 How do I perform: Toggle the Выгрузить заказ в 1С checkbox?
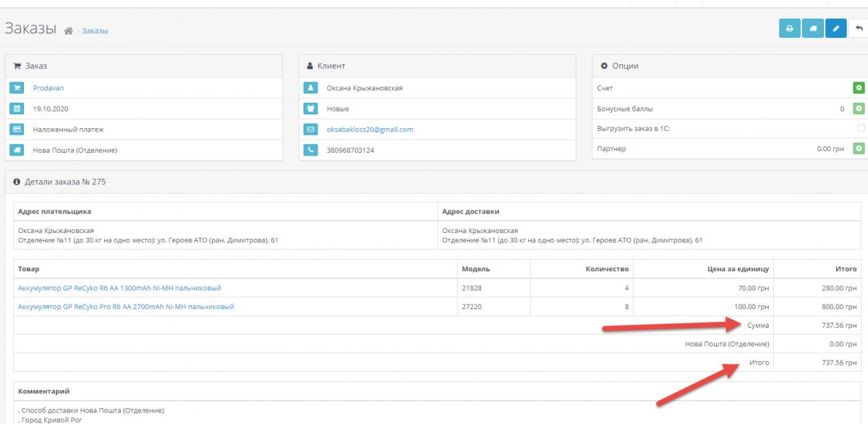[x=861, y=128]
